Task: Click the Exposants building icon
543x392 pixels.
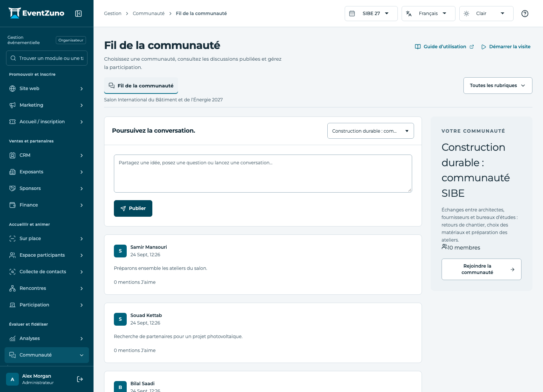Action: click(12, 172)
